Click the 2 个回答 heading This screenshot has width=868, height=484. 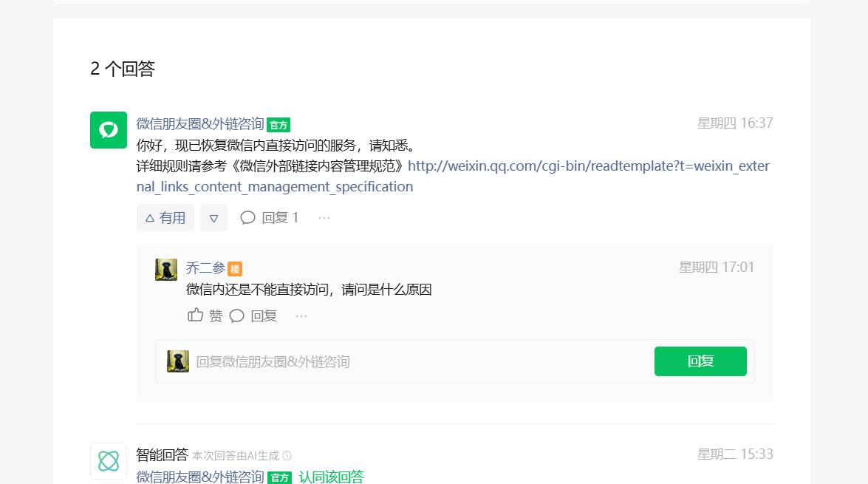click(x=123, y=69)
